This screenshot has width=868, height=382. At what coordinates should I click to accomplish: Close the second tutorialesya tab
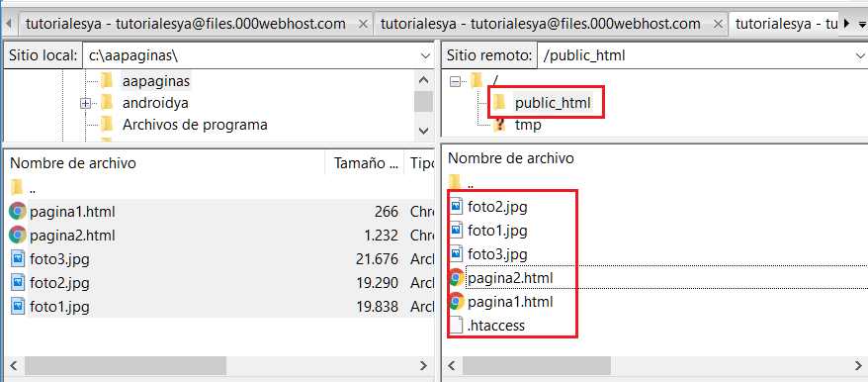pos(718,24)
